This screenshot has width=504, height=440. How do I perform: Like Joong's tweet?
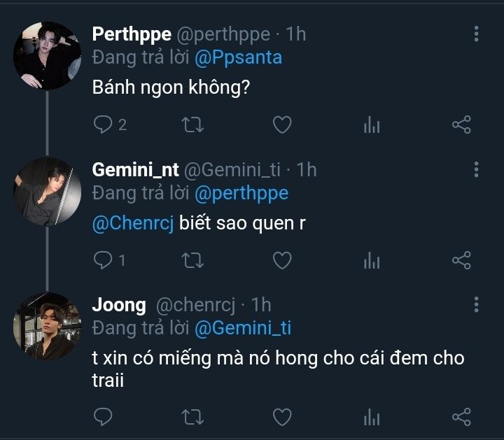click(x=281, y=418)
